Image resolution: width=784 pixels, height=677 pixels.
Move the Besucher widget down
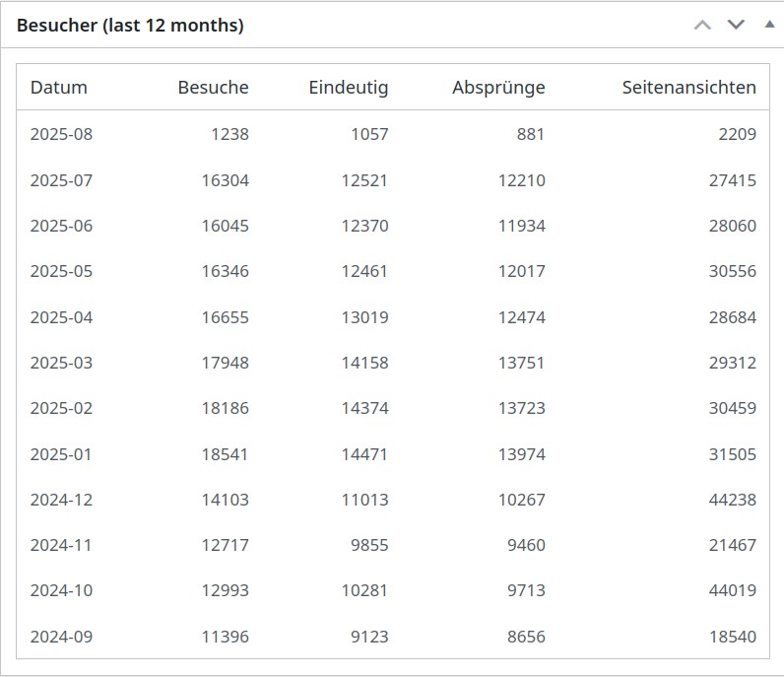point(736,25)
